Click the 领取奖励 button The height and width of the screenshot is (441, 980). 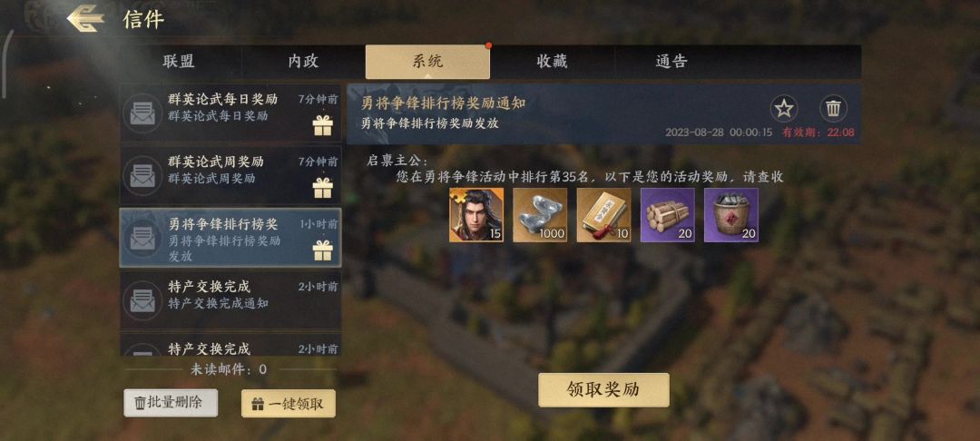(603, 390)
